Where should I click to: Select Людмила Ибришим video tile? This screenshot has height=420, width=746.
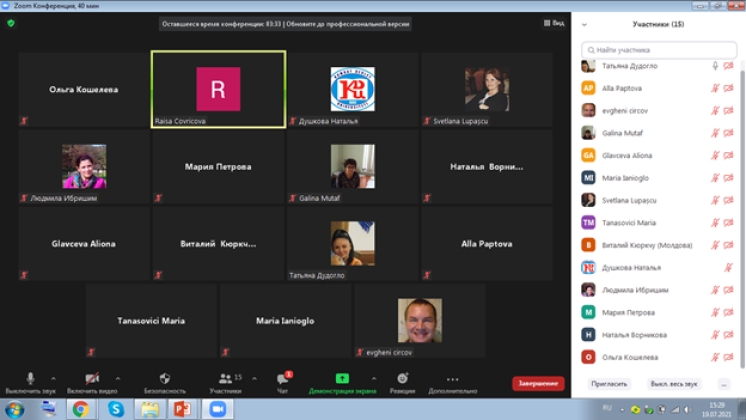[x=84, y=166]
